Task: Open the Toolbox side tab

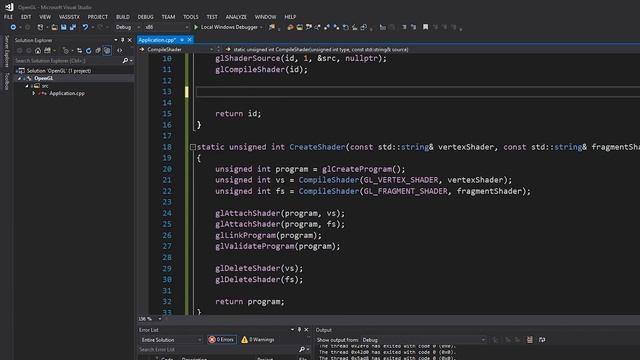Action: pos(6,82)
